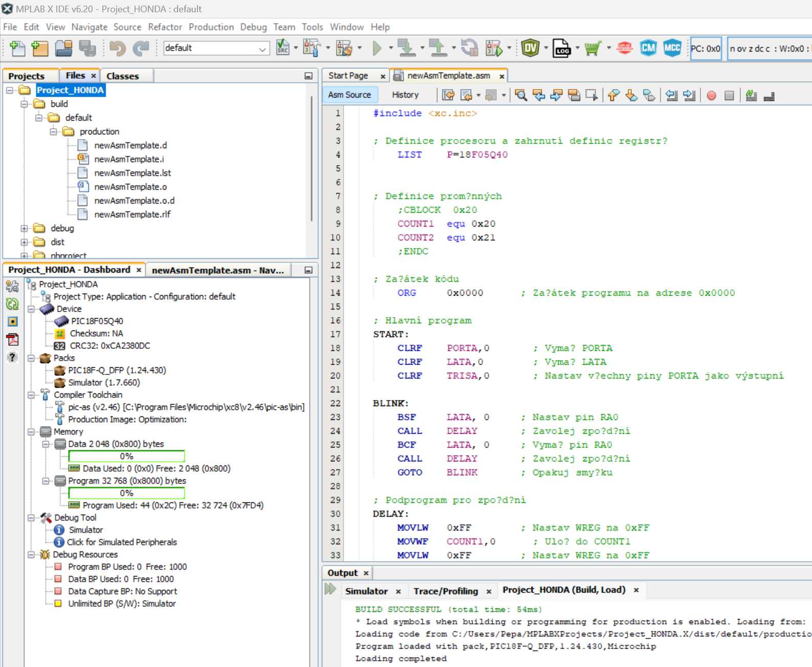The image size is (812, 667).
Task: Open the Production menu
Action: [211, 27]
